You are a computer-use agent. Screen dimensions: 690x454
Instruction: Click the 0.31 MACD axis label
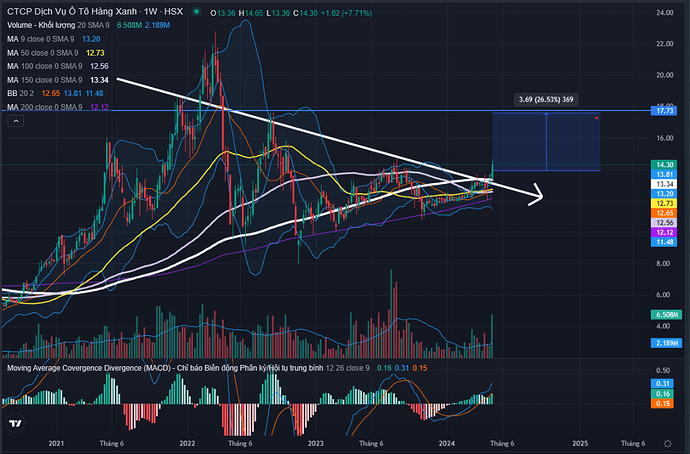pos(662,384)
